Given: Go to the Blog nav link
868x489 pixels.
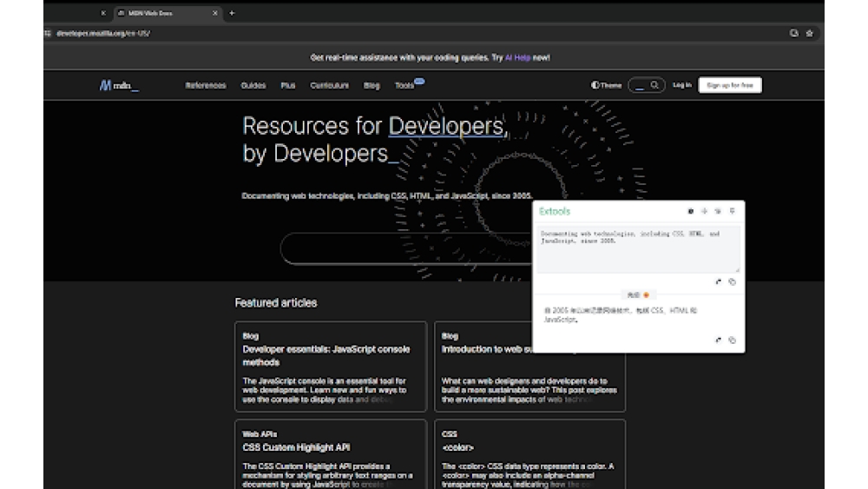Looking at the screenshot, I should (372, 85).
